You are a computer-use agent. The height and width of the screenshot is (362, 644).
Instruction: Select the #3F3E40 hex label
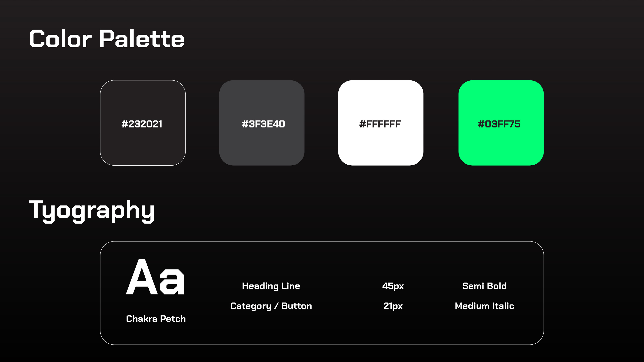tap(263, 124)
